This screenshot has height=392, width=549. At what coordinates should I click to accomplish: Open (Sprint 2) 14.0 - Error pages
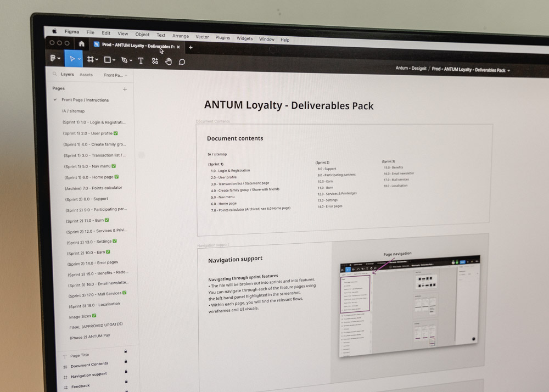pyautogui.click(x=93, y=263)
